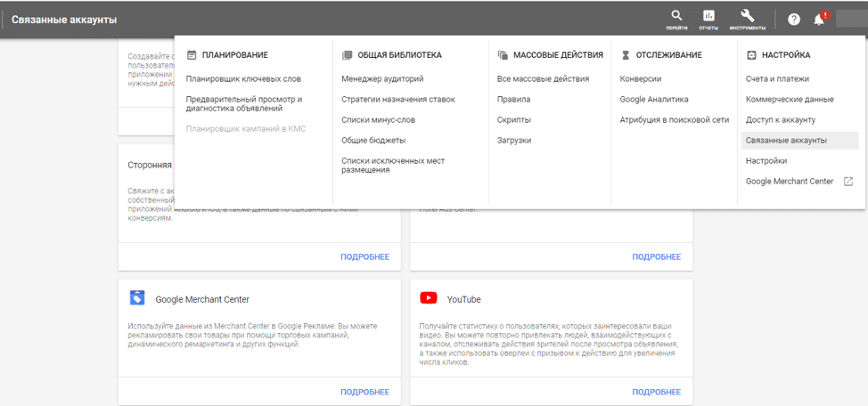Click the search magnifier icon (Перейти)
Image resolution: width=868 pixels, height=406 pixels.
pos(676,16)
